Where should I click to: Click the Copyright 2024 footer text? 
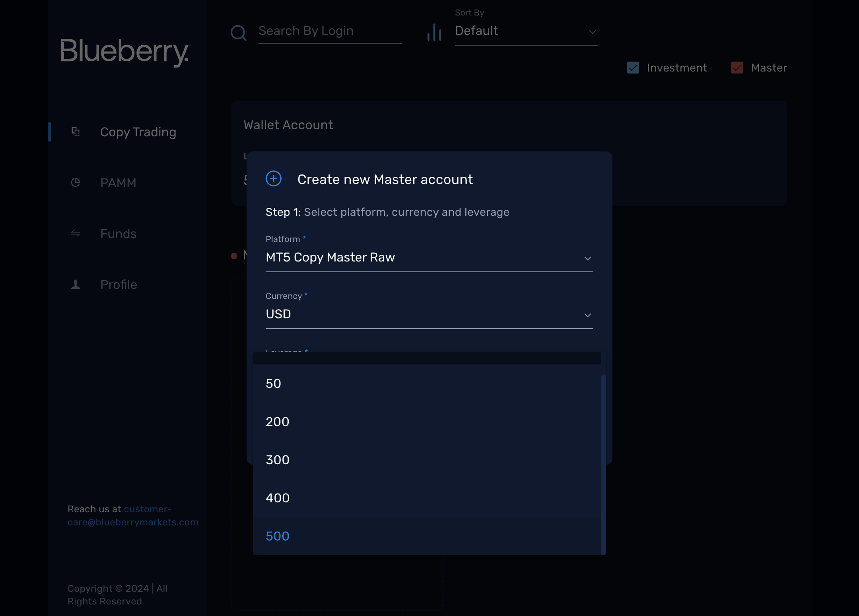point(117,595)
